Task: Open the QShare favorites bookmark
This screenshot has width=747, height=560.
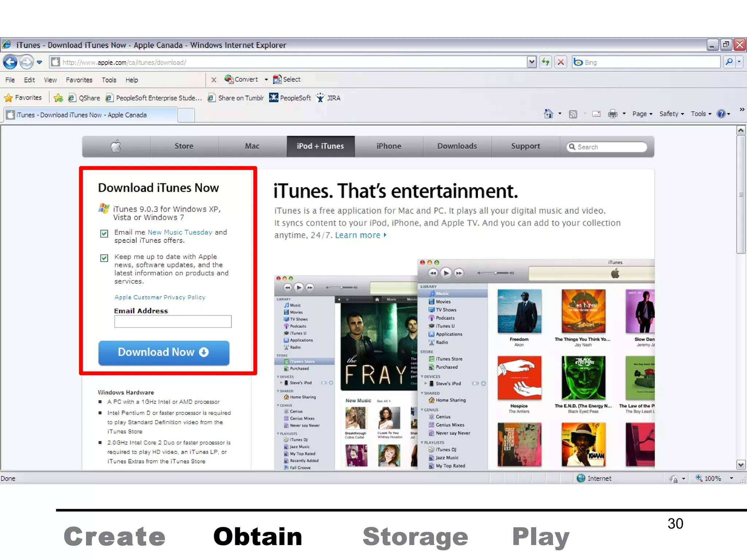Action: tap(84, 98)
